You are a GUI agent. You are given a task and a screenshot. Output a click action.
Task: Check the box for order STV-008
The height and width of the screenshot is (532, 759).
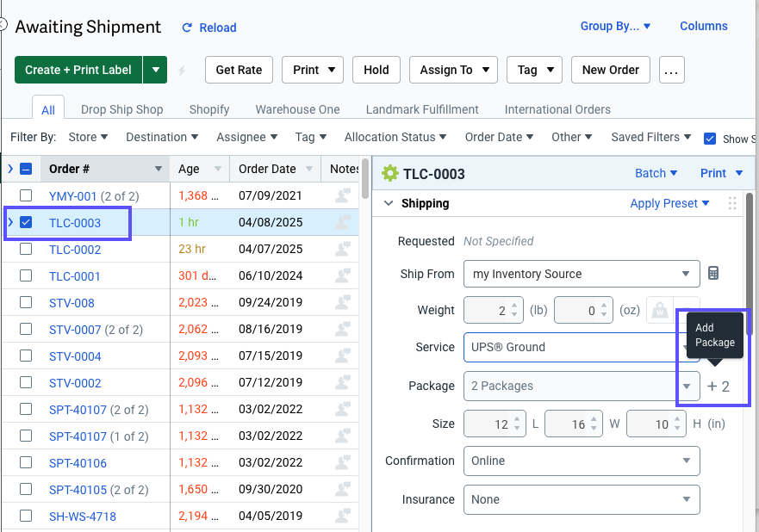point(26,302)
